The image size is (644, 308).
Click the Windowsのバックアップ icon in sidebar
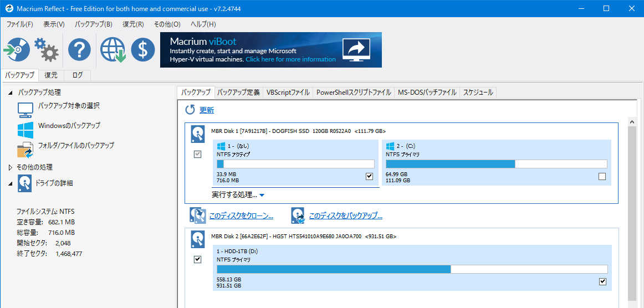point(25,130)
